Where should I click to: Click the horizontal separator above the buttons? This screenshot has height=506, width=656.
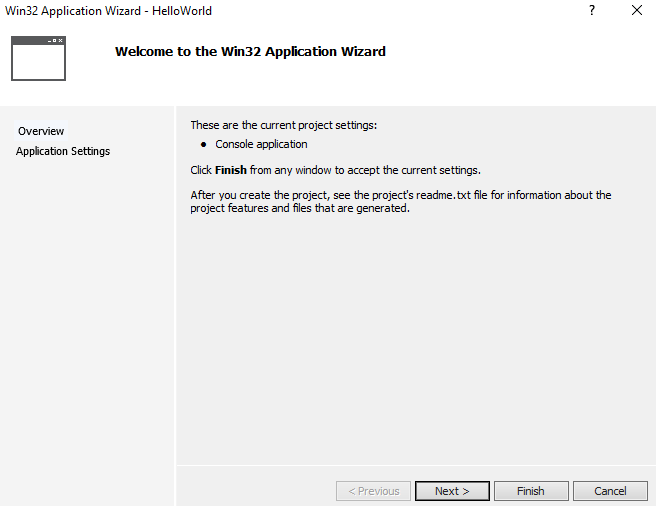coord(416,465)
